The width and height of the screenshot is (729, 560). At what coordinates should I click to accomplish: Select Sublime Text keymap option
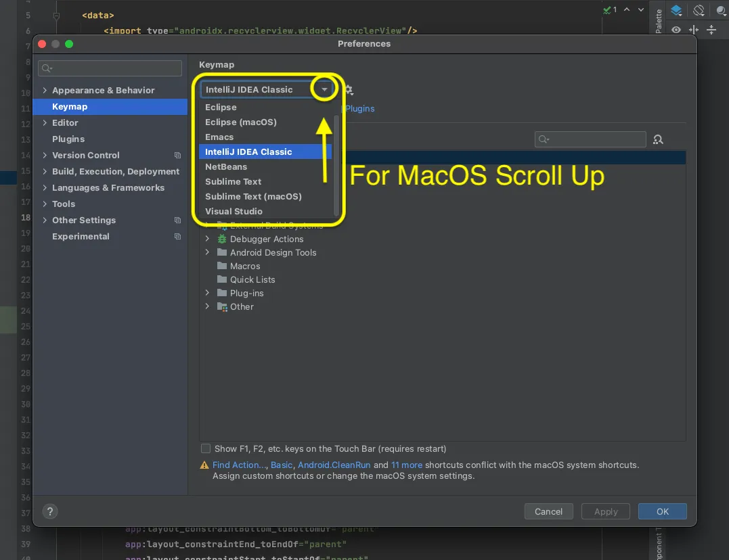click(x=265, y=181)
